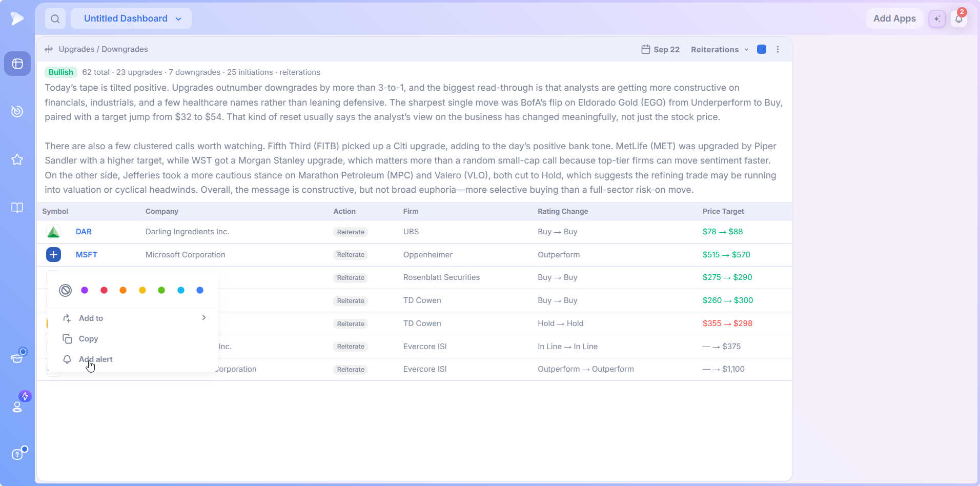Click the Add Apps button
This screenshot has width=980, height=486.
tap(894, 18)
